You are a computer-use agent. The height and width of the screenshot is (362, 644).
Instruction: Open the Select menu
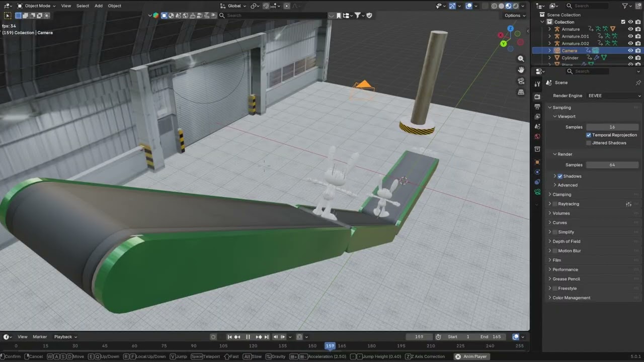click(83, 6)
